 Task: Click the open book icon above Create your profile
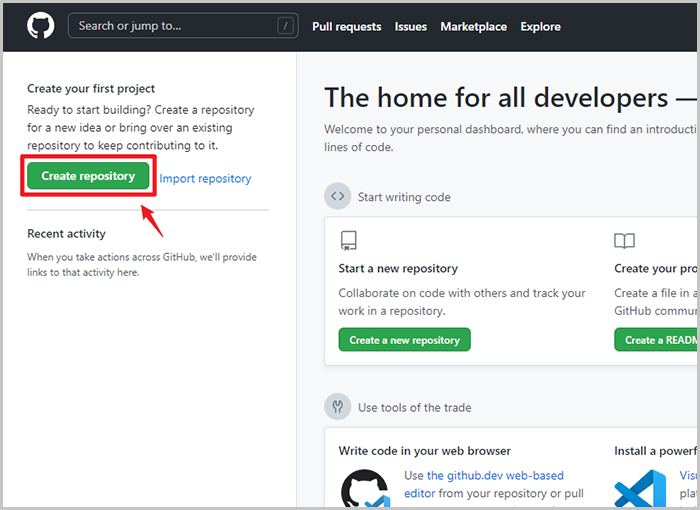[624, 241]
